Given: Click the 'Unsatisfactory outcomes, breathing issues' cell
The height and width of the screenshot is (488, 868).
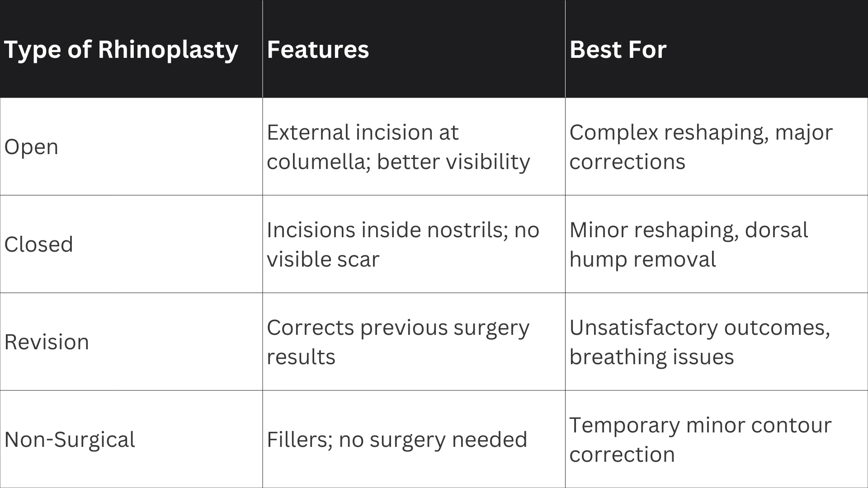Looking at the screenshot, I should click(x=699, y=342).
